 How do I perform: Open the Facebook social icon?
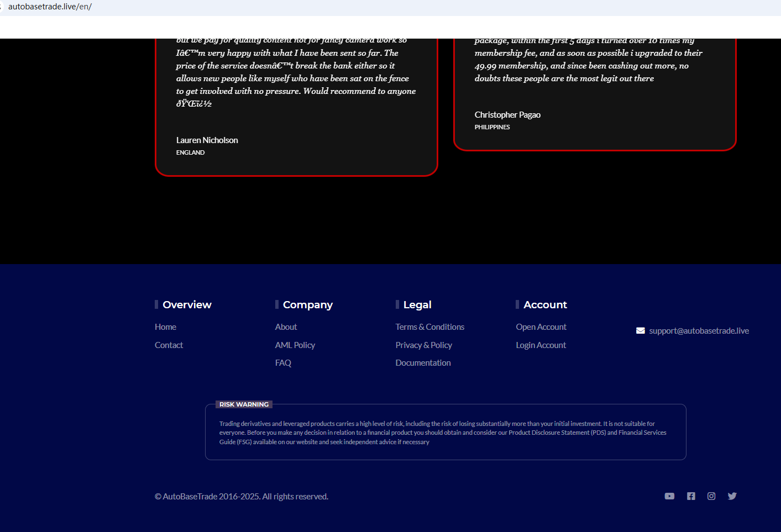(x=691, y=496)
